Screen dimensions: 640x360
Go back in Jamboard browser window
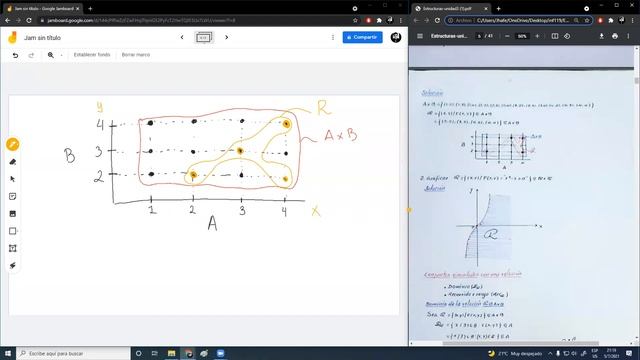tap(8, 20)
